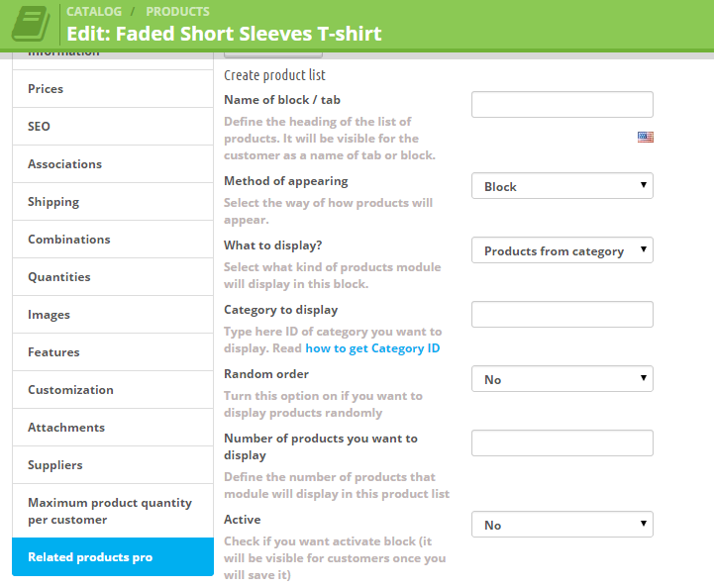Select the Related products pro tab
The height and width of the screenshot is (588, 714).
pos(112,557)
